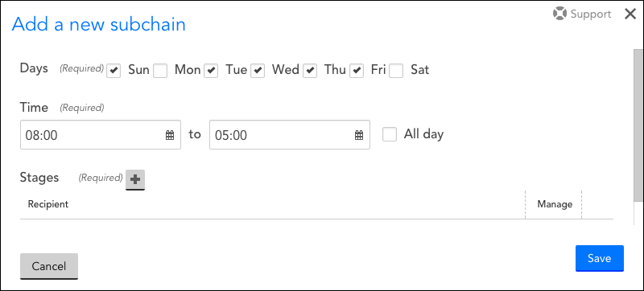The image size is (644, 291).
Task: Click the dialog vertical scrollbar
Action: (x=638, y=125)
